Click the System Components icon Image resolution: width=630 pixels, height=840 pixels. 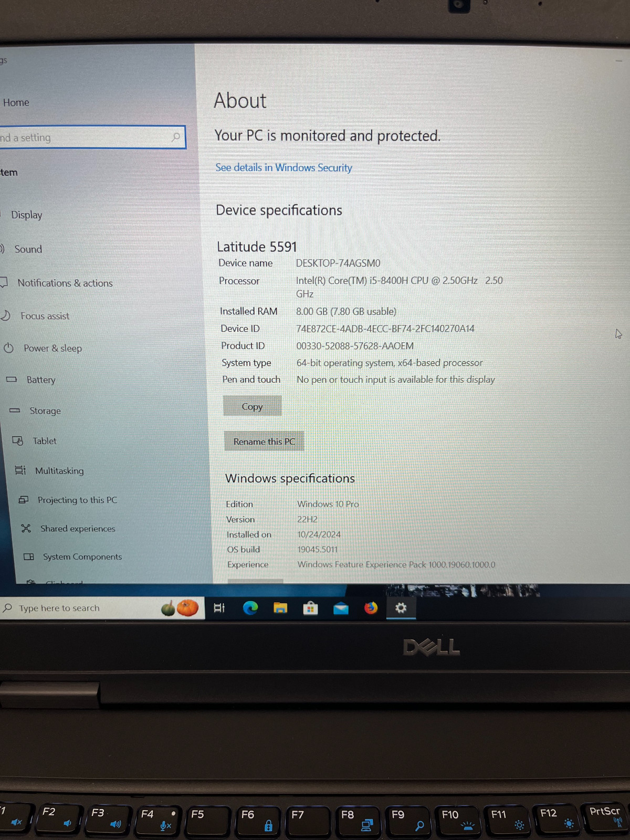[29, 556]
